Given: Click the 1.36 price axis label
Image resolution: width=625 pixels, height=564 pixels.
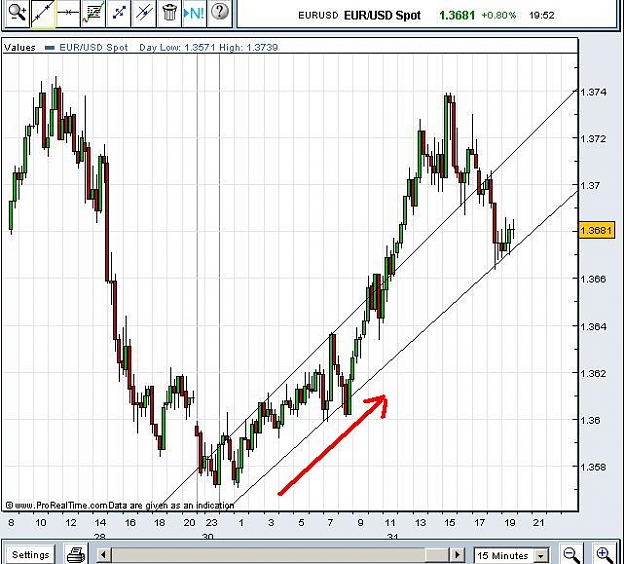Looking at the screenshot, I should point(590,420).
